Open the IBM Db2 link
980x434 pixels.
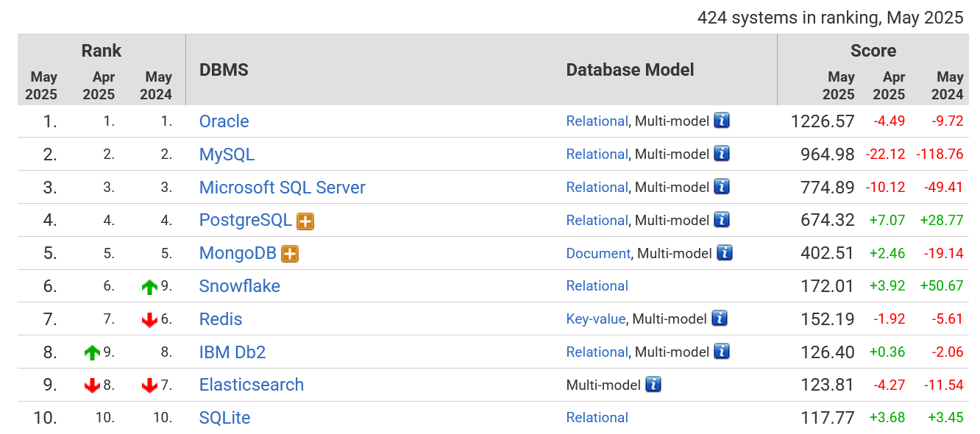tap(232, 352)
